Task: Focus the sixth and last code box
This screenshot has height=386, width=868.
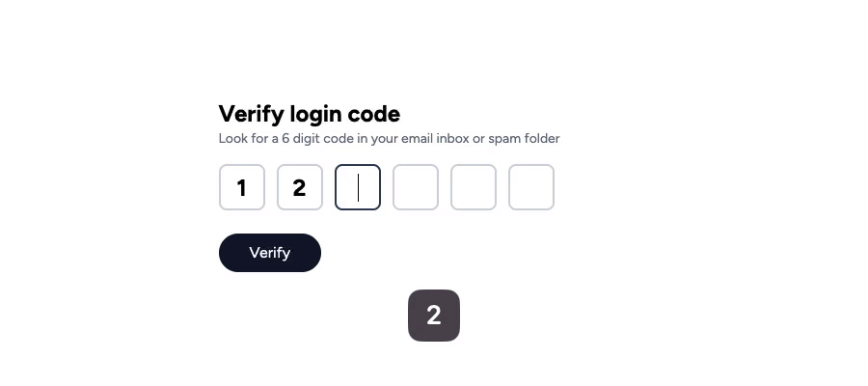Action: tap(531, 187)
